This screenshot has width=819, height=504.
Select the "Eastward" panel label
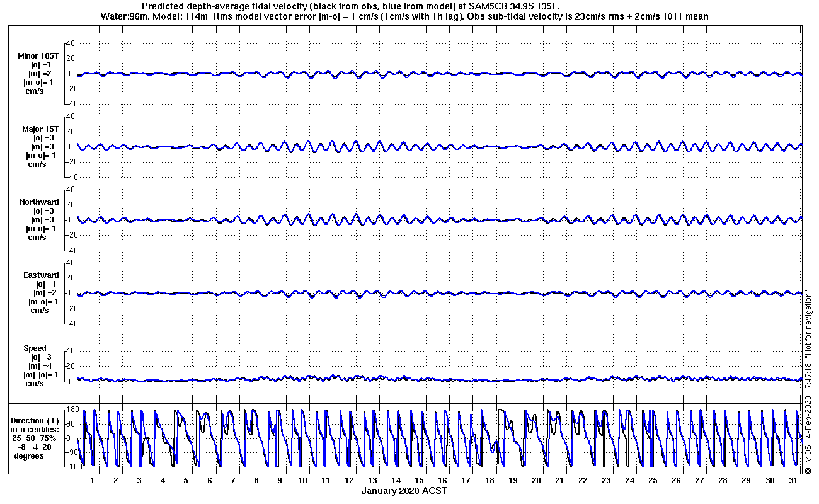pyautogui.click(x=41, y=275)
